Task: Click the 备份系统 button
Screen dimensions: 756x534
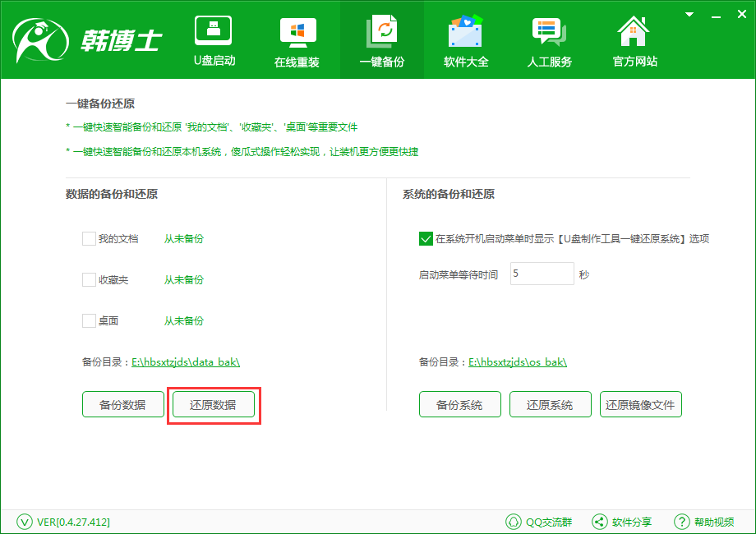Action: [459, 405]
